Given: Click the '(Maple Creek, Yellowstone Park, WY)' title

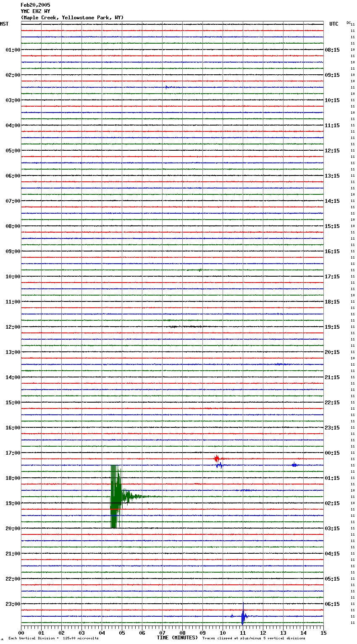Looking at the screenshot, I should pyautogui.click(x=72, y=18).
